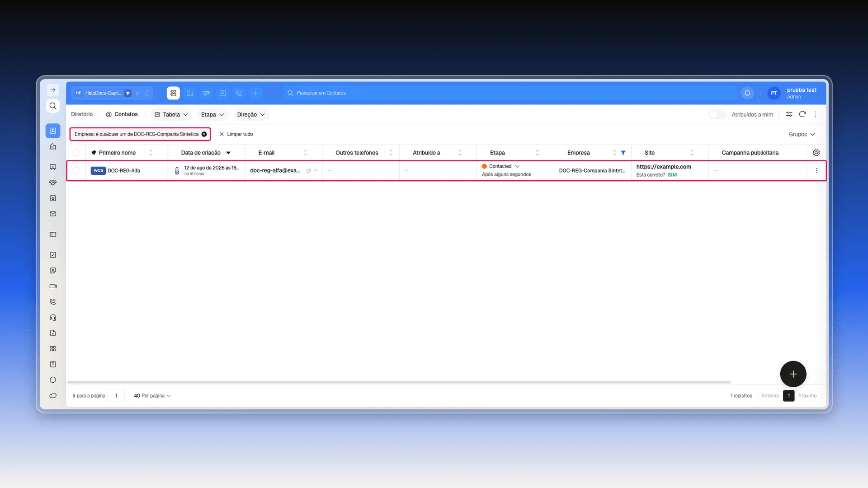
Task: Open the https://example.com link
Action: (664, 167)
